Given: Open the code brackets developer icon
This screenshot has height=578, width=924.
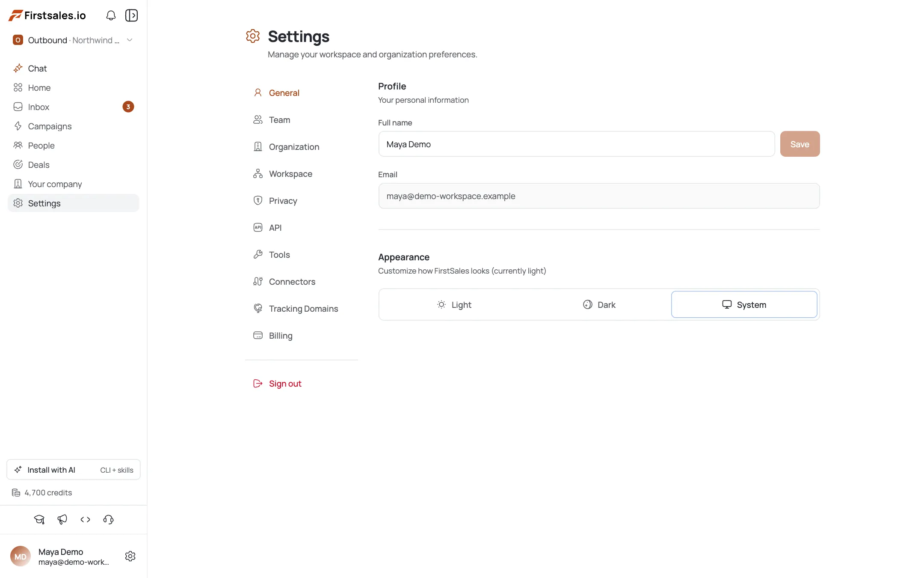Looking at the screenshot, I should (86, 519).
